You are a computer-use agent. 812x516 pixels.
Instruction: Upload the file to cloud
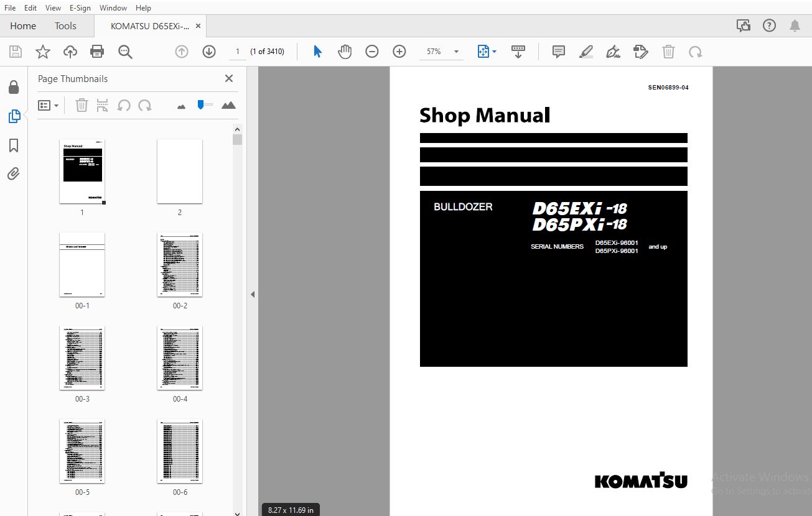coord(70,52)
